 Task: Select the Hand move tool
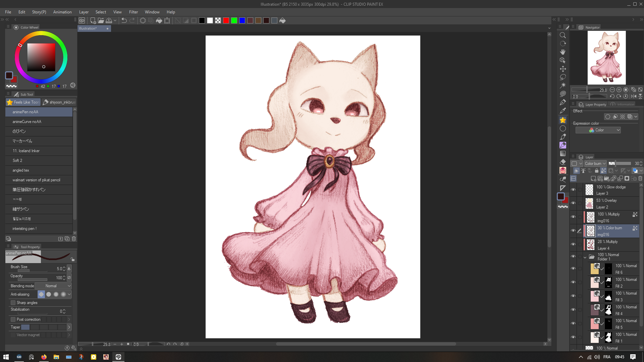coord(563,52)
